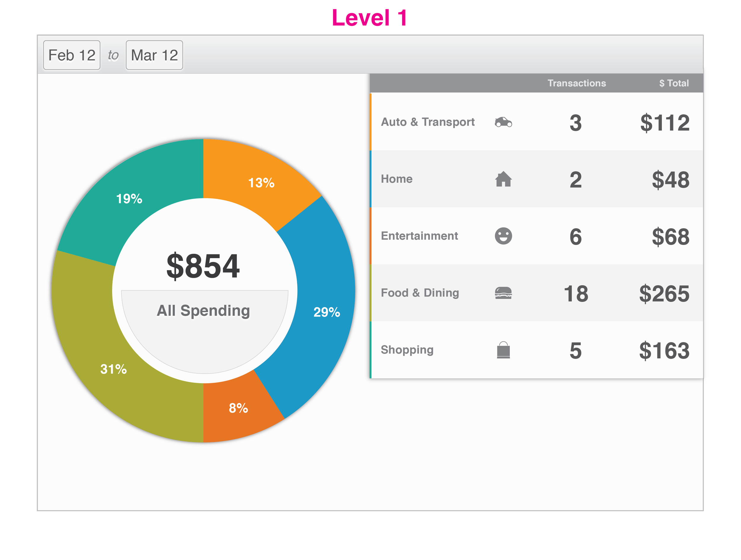Select the Auto & Transport category label
The height and width of the screenshot is (560, 741).
pyautogui.click(x=427, y=122)
